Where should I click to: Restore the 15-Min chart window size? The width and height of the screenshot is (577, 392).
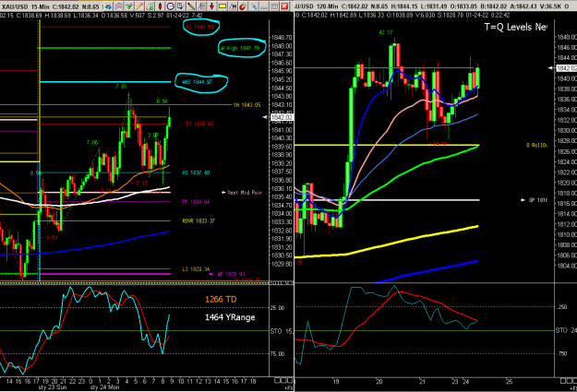click(274, 6)
